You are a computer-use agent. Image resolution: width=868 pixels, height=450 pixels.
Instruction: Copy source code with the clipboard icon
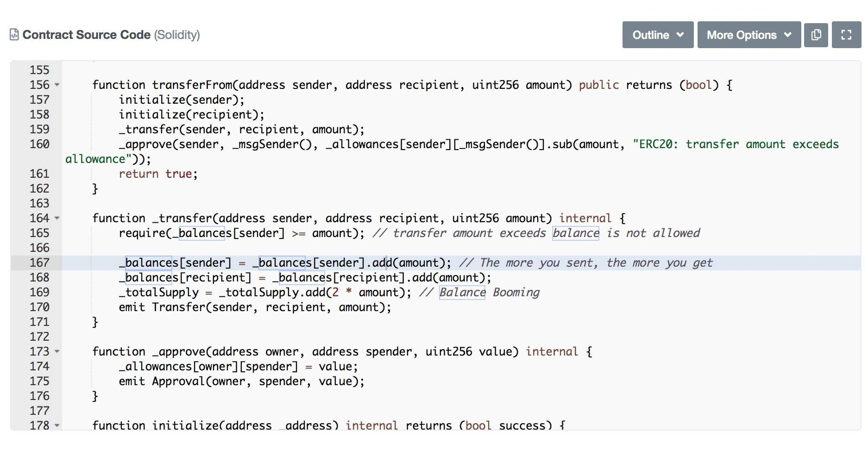[816, 35]
